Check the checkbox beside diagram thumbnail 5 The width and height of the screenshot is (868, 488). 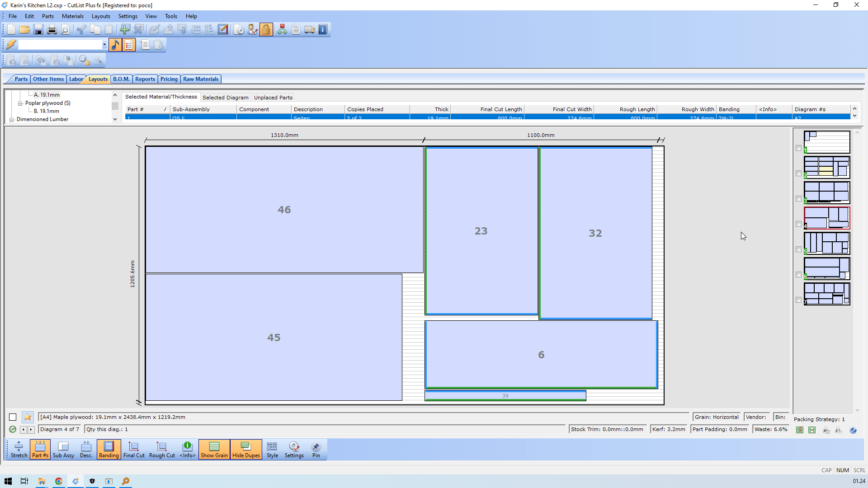pos(798,249)
